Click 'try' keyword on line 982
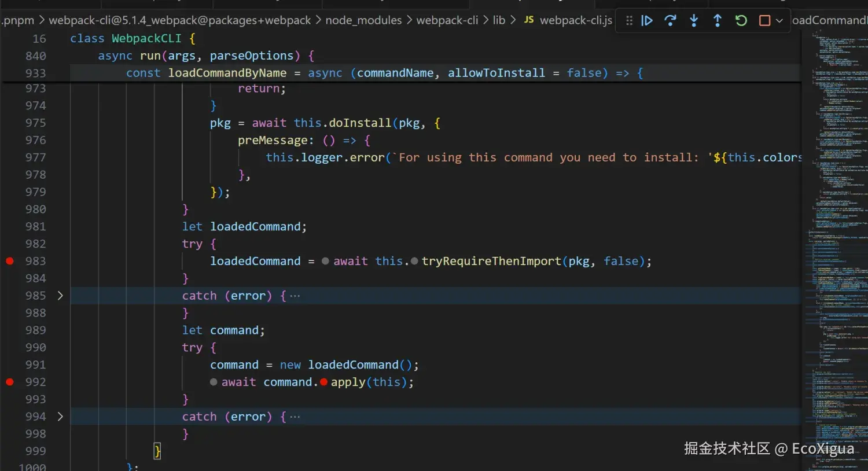Image resolution: width=868 pixels, height=471 pixels. (x=192, y=244)
